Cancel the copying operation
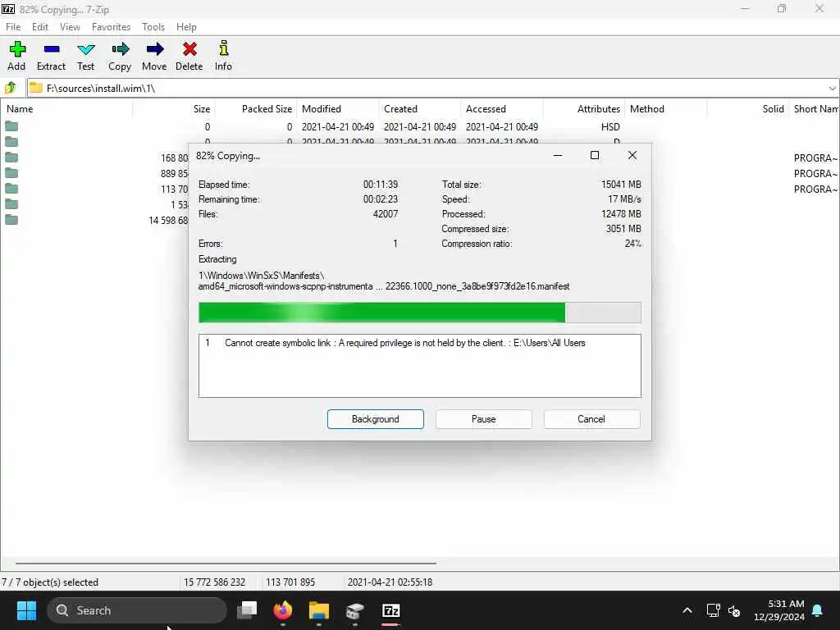Viewport: 840px width, 630px height. 591,419
